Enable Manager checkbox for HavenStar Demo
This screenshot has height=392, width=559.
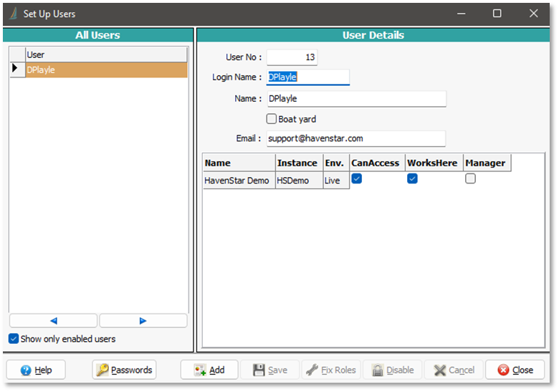tap(470, 179)
